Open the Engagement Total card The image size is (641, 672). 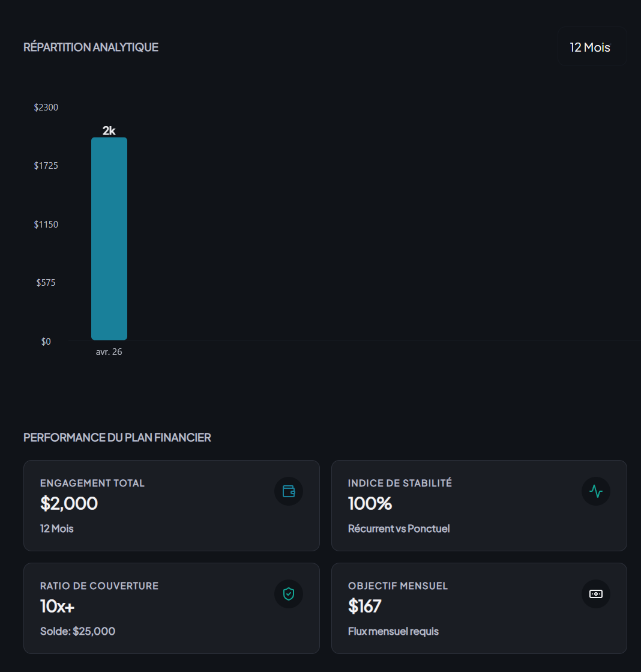pos(171,506)
